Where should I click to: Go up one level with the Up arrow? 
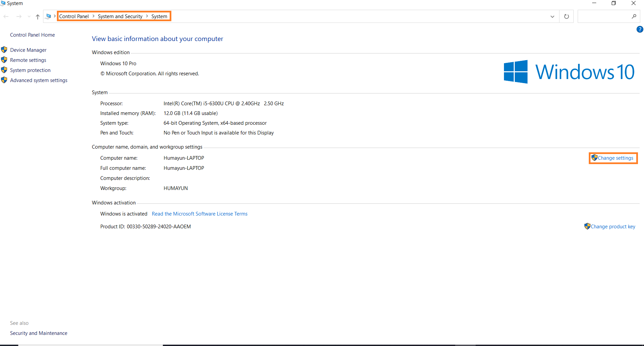click(x=38, y=16)
